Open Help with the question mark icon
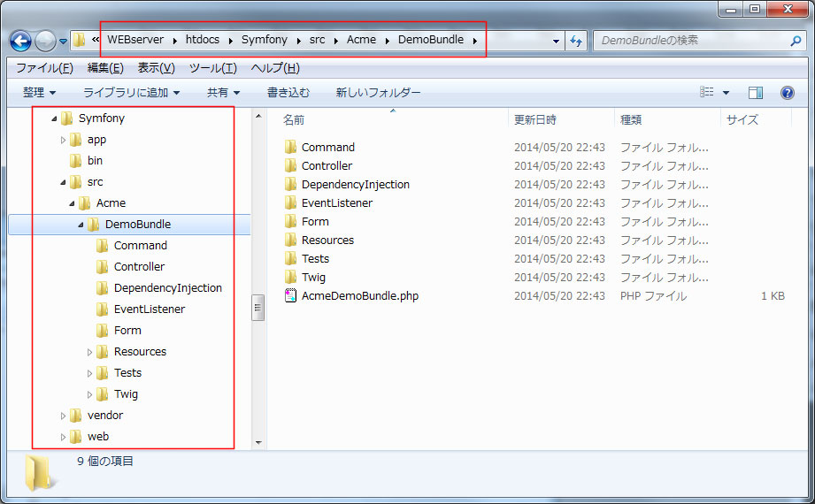The height and width of the screenshot is (504, 815). point(788,93)
